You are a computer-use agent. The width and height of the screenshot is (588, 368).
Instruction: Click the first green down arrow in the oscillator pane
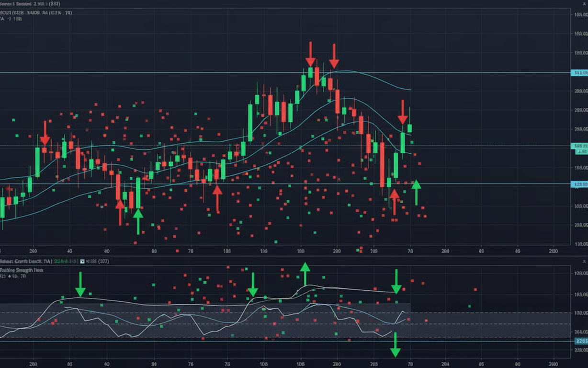(80, 284)
